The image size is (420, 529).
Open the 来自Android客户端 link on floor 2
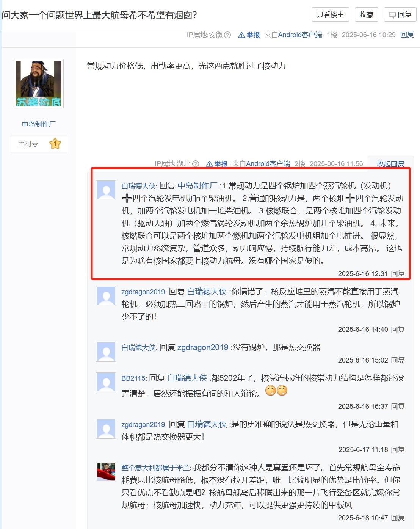tap(261, 164)
